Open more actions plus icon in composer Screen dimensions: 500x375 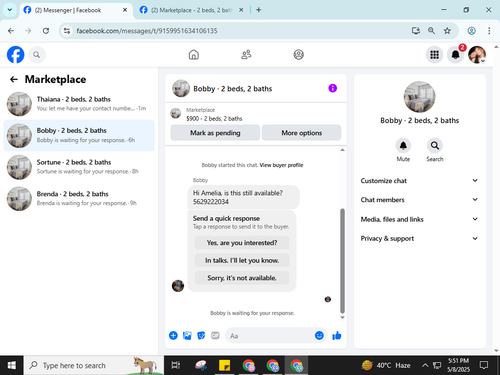(x=173, y=335)
